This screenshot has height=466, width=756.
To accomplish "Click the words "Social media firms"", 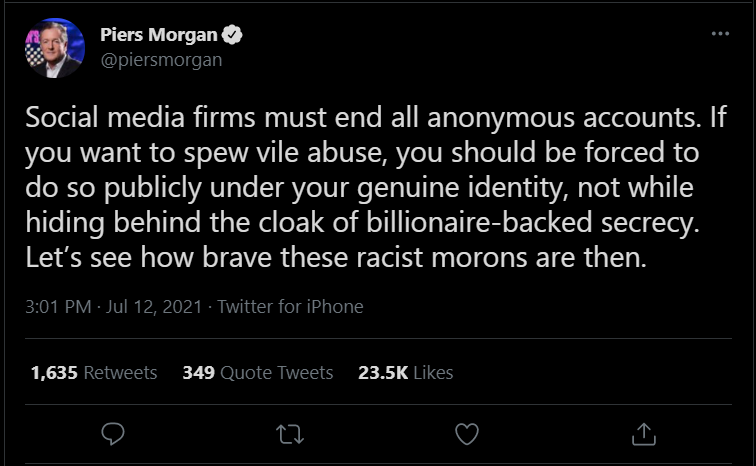I will coord(140,117).
